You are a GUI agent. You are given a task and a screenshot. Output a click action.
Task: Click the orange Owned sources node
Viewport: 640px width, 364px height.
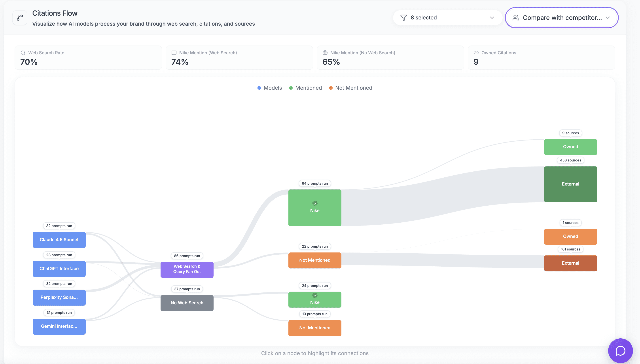[x=570, y=237]
